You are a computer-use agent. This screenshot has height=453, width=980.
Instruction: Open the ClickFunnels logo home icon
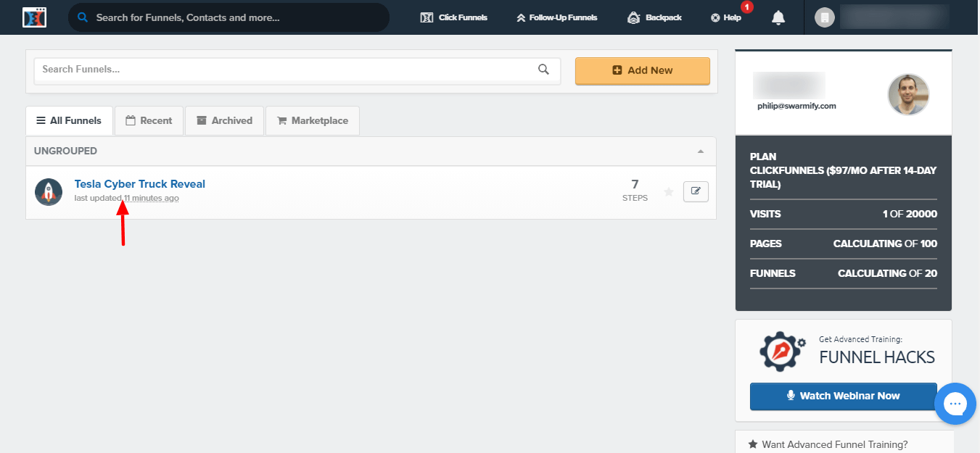[34, 17]
